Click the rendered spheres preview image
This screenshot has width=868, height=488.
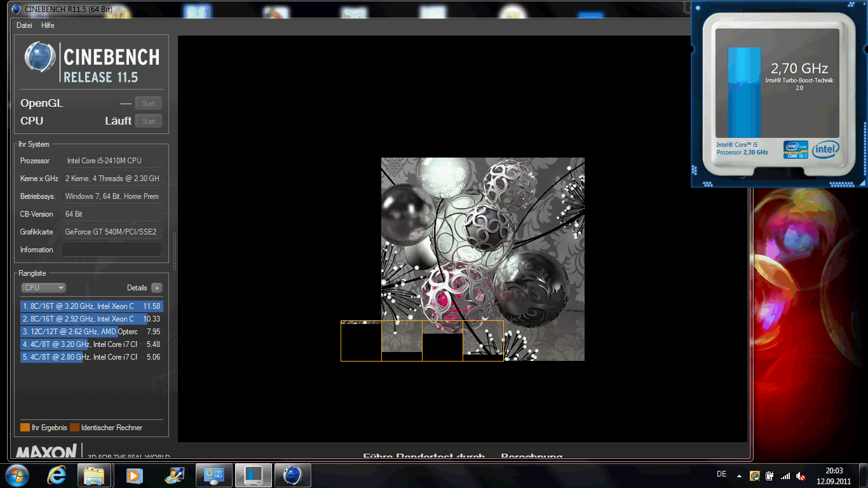[x=483, y=259]
